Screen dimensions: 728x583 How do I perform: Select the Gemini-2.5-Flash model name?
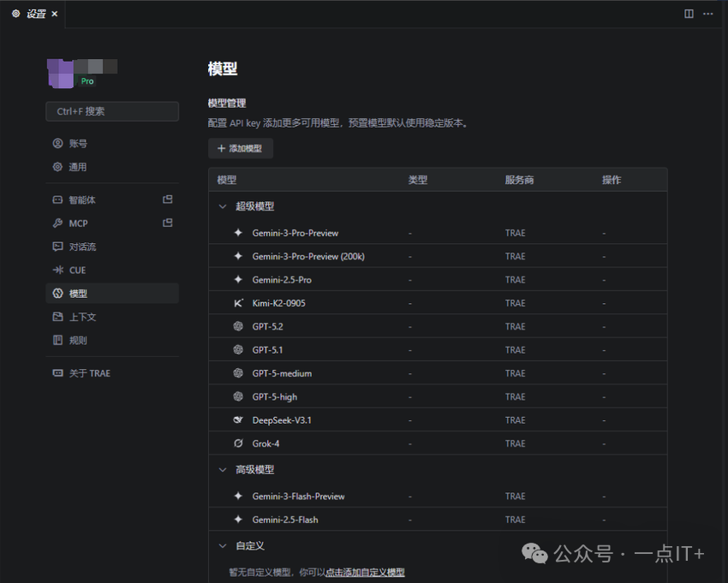(285, 520)
